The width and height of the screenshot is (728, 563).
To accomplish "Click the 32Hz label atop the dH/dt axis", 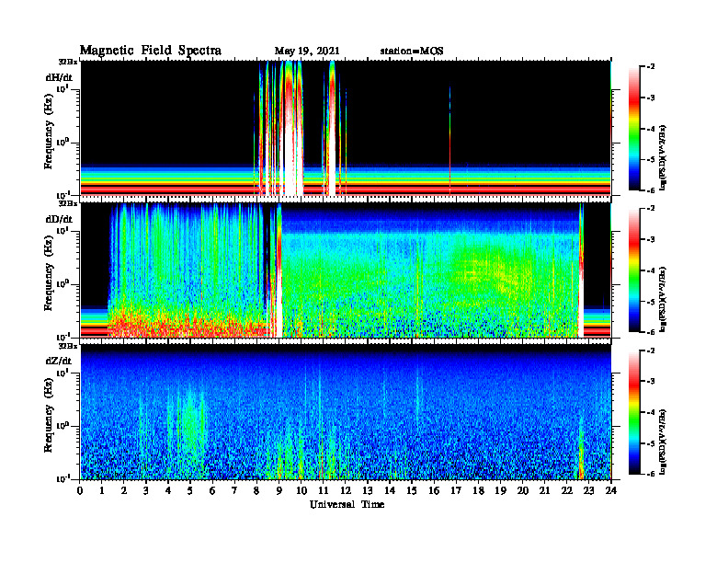I will tap(67, 62).
